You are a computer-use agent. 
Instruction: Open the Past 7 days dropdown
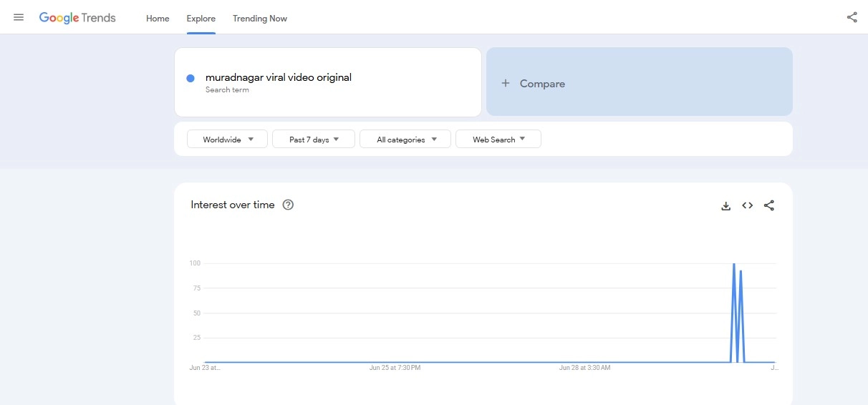[x=314, y=140]
